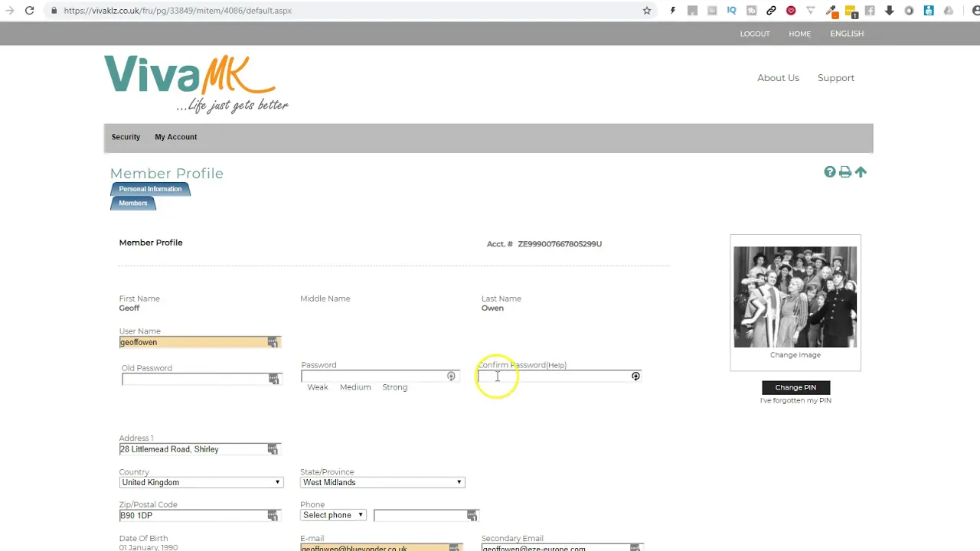Select the Members tab
Image resolution: width=980 pixels, height=551 pixels.
click(x=133, y=203)
